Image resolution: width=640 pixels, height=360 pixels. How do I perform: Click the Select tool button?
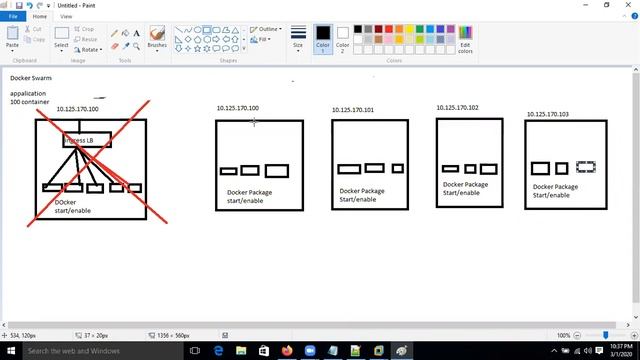point(61,37)
